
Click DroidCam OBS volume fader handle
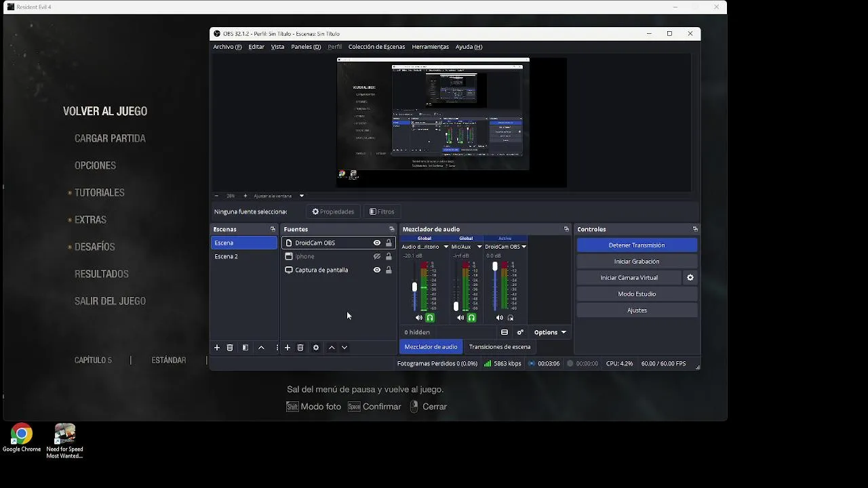(x=495, y=267)
